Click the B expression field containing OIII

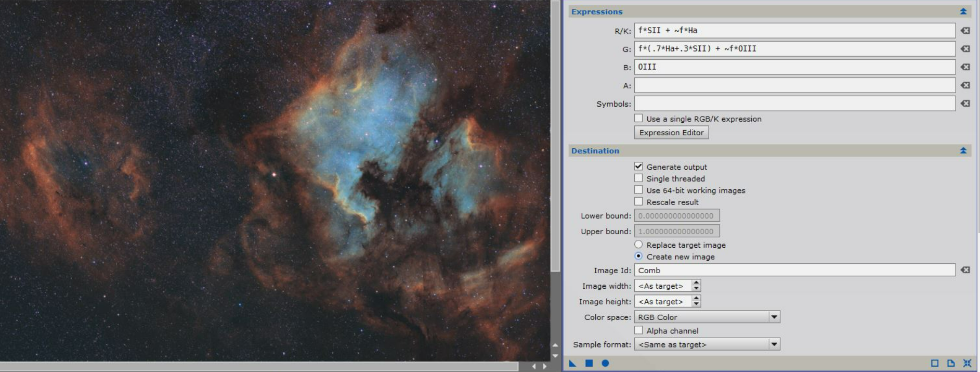[794, 67]
